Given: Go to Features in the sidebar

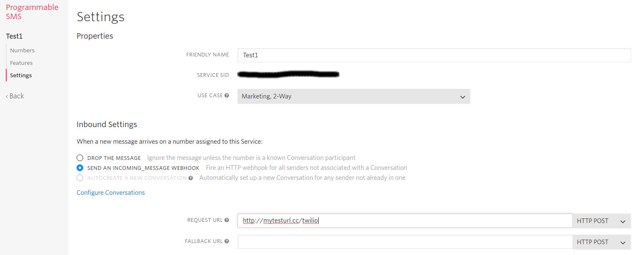Looking at the screenshot, I should pyautogui.click(x=21, y=63).
